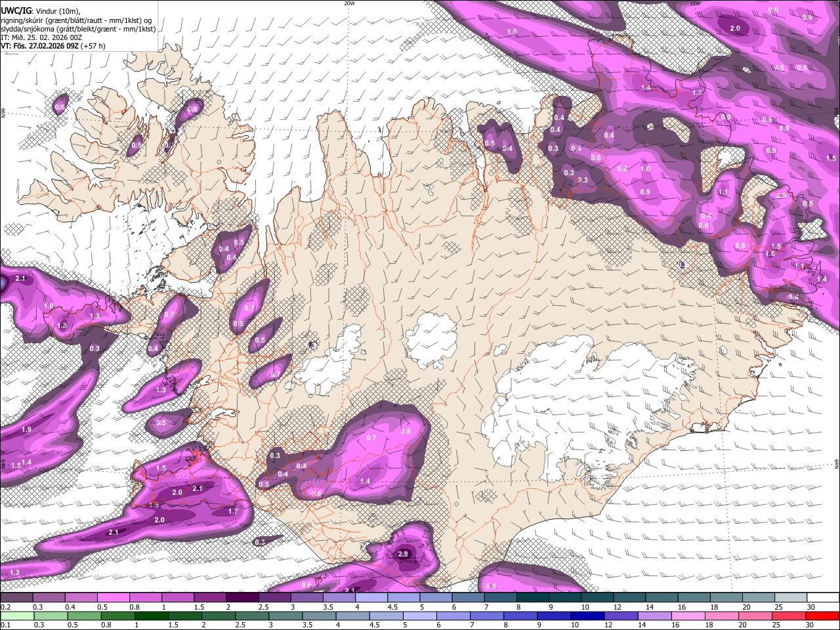Image resolution: width=840 pixels, height=630 pixels.
Task: Click the light lavender 4 swatch in the snow legend
Action: [371, 598]
